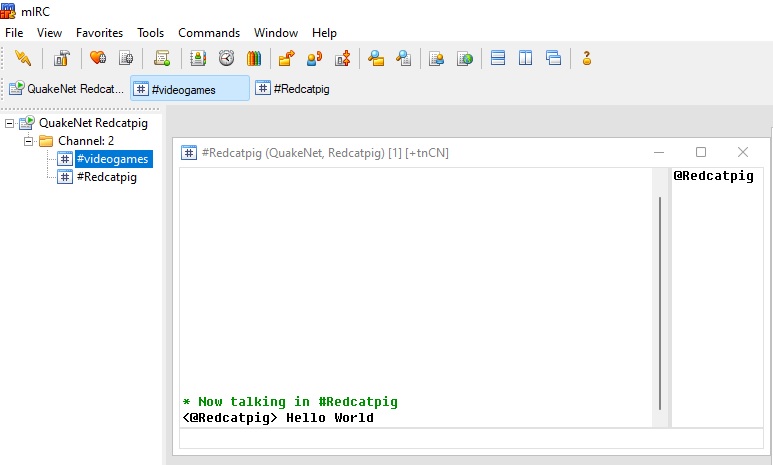Viewport: 773px width, 465px height.
Task: Open the Colors crayons icon
Action: coord(254,58)
